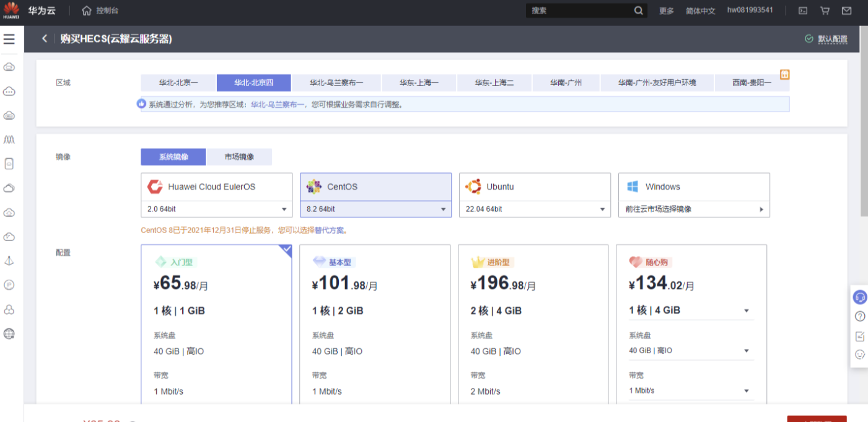Select the 华南-广州 region tab
868x422 pixels.
pyautogui.click(x=566, y=82)
